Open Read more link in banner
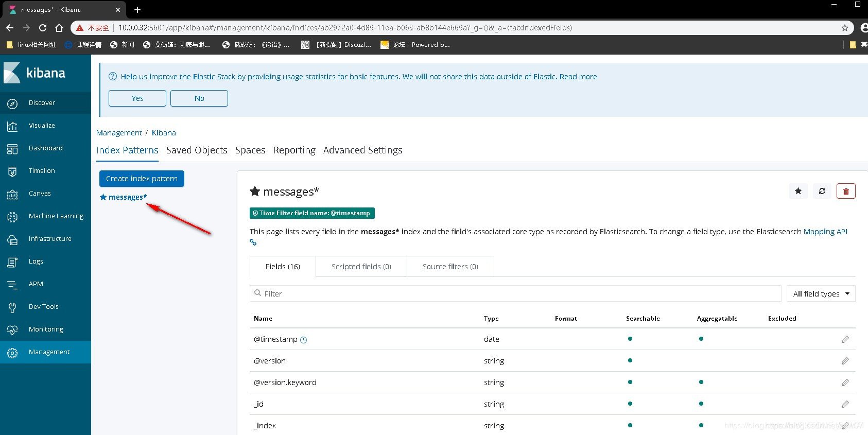The image size is (868, 435). point(578,77)
